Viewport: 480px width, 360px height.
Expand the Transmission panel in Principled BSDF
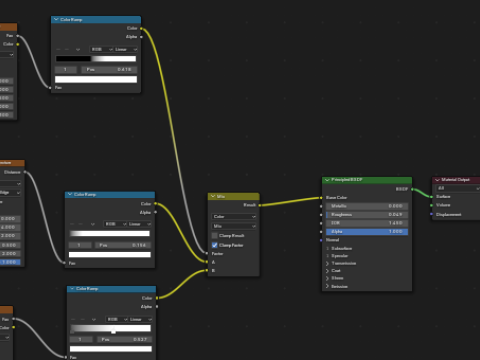(x=327, y=263)
